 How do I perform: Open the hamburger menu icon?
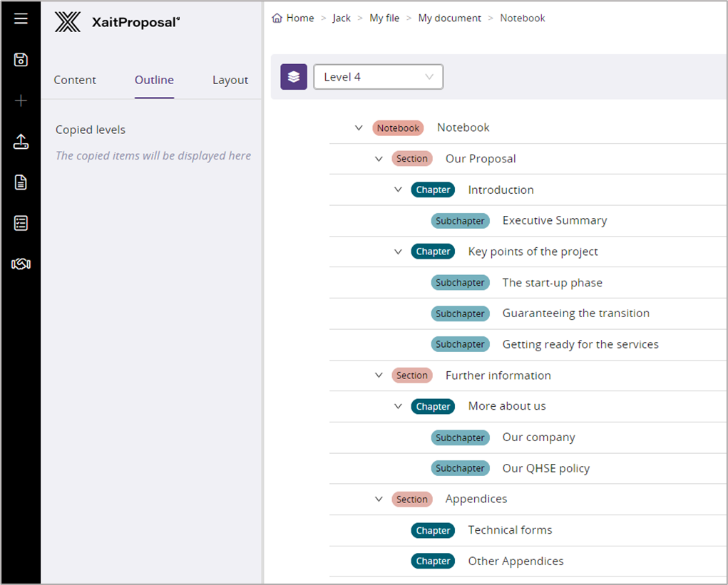pyautogui.click(x=21, y=19)
